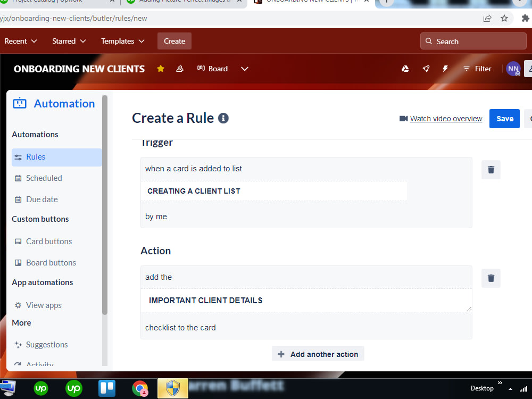532x399 pixels.
Task: Save the rule
Action: tap(504, 119)
